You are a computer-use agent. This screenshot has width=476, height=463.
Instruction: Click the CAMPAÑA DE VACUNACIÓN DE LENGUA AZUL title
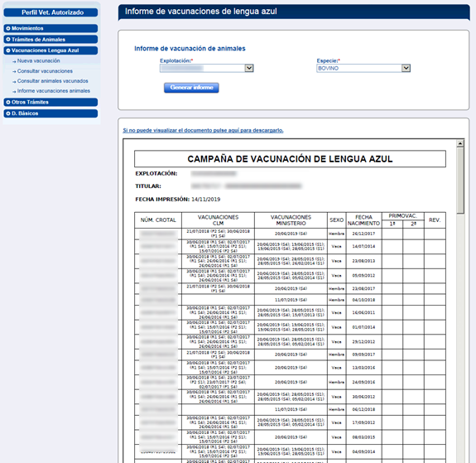(290, 159)
